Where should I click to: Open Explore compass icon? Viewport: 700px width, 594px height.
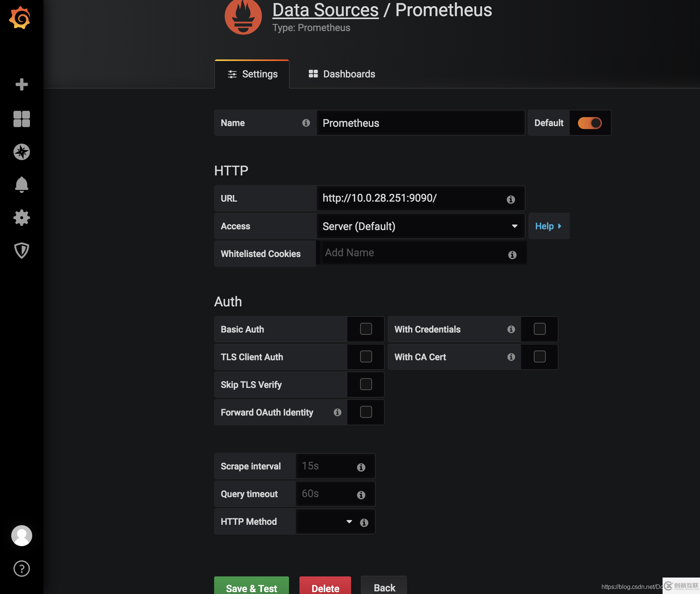(x=22, y=152)
